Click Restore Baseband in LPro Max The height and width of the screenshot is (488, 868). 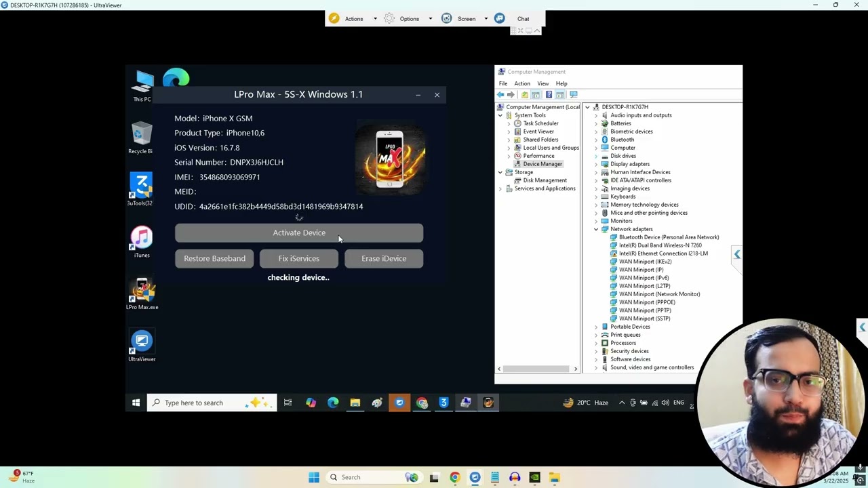214,258
